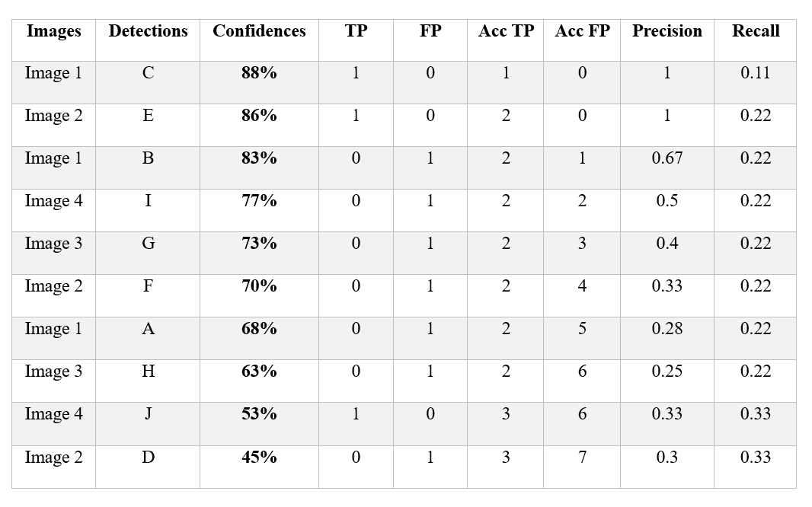Select the 70% confidence cell
The width and height of the screenshot is (812, 507).
tap(259, 286)
